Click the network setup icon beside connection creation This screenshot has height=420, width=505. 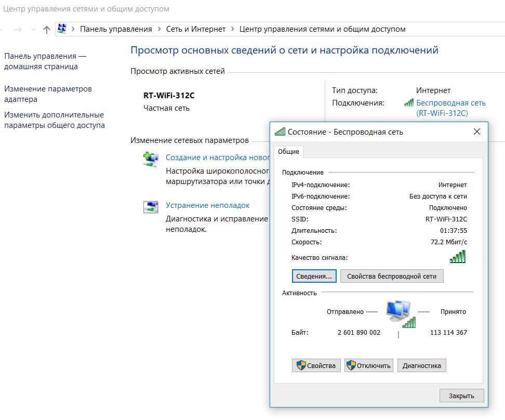[151, 159]
